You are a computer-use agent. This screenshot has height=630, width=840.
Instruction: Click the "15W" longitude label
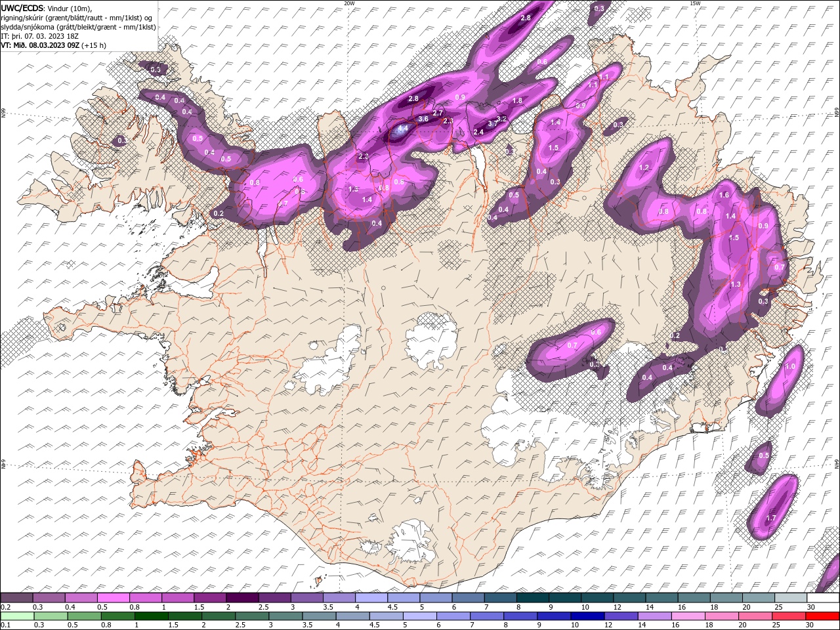click(x=695, y=3)
